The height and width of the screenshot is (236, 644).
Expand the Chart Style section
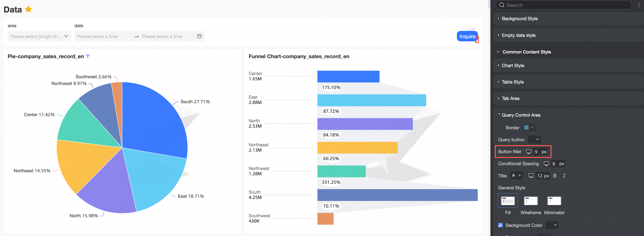pos(513,65)
